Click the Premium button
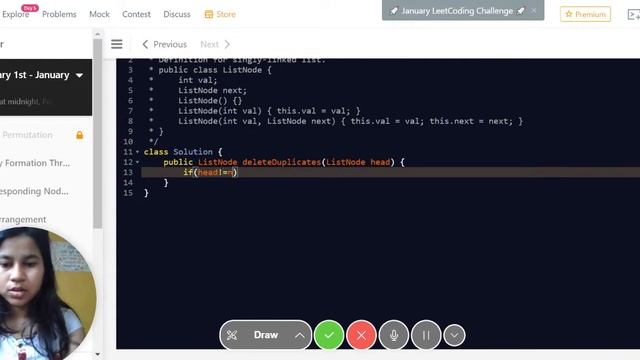 [585, 14]
